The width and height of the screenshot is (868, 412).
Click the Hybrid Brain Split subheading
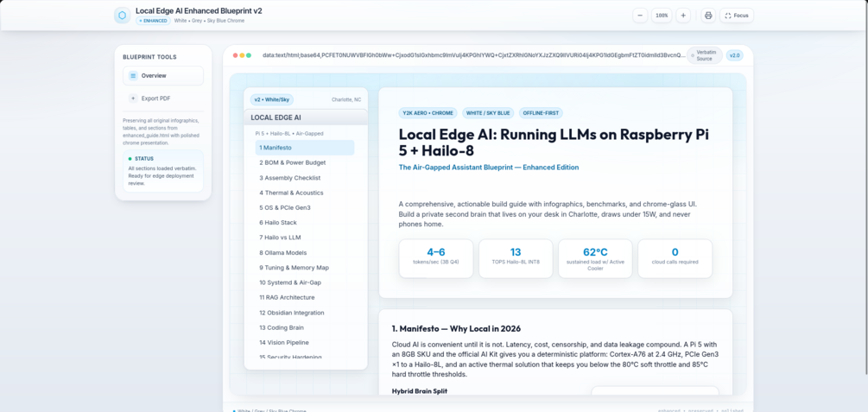coord(420,391)
